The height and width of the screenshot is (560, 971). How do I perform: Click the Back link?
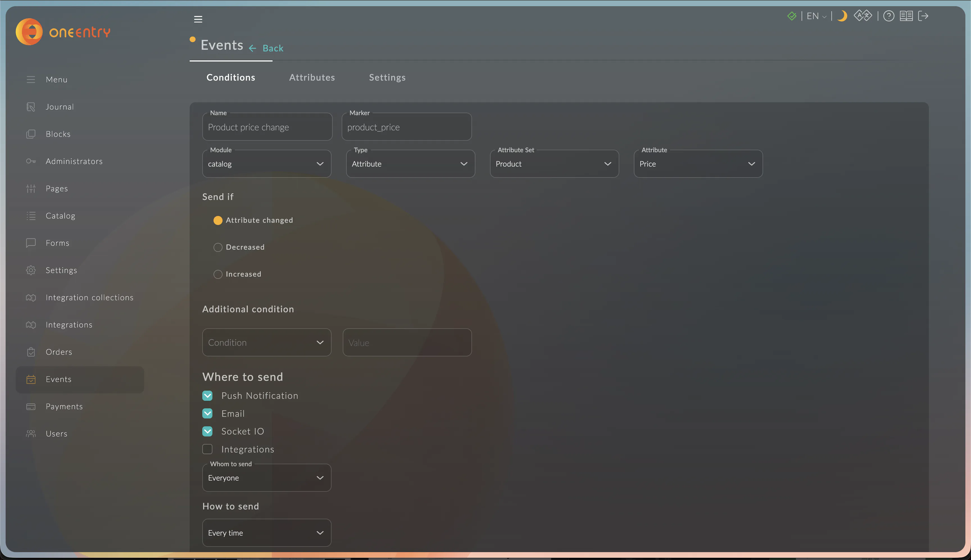(x=266, y=49)
